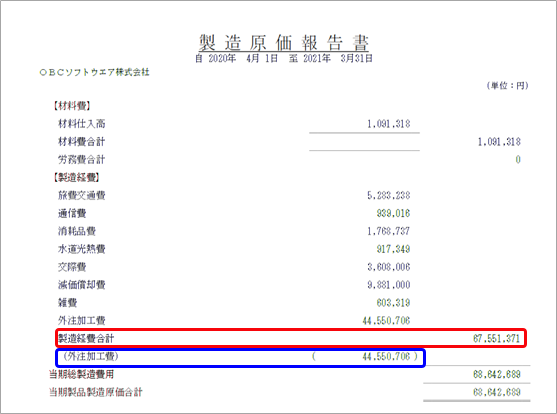The width and height of the screenshot is (557, 414).
Task: Click the 外注加工費 expense row label
Action: pyautogui.click(x=82, y=321)
